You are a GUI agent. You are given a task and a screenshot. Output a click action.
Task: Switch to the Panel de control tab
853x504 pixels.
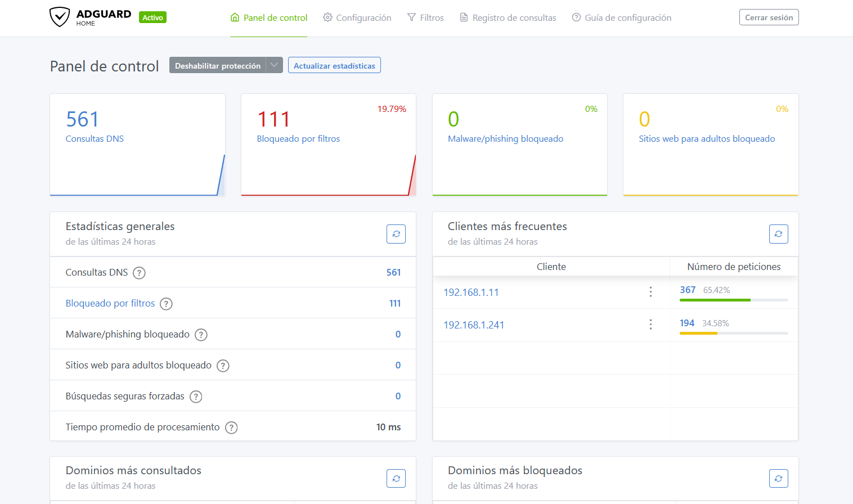point(268,17)
